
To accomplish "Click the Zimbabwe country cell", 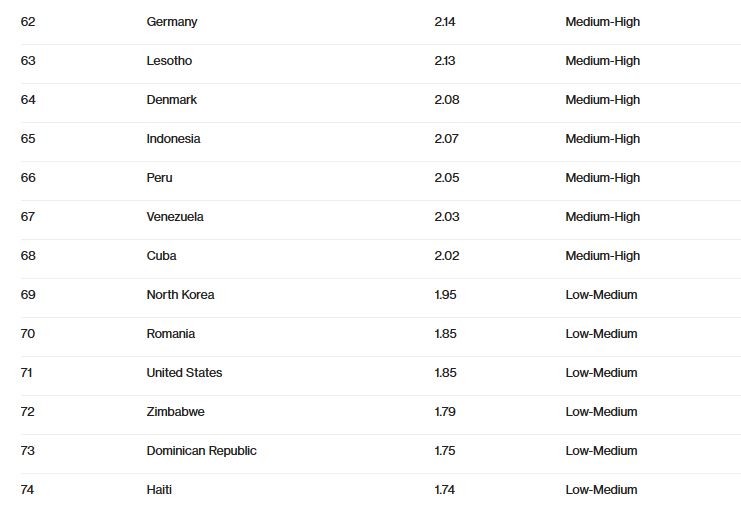I will click(175, 412).
